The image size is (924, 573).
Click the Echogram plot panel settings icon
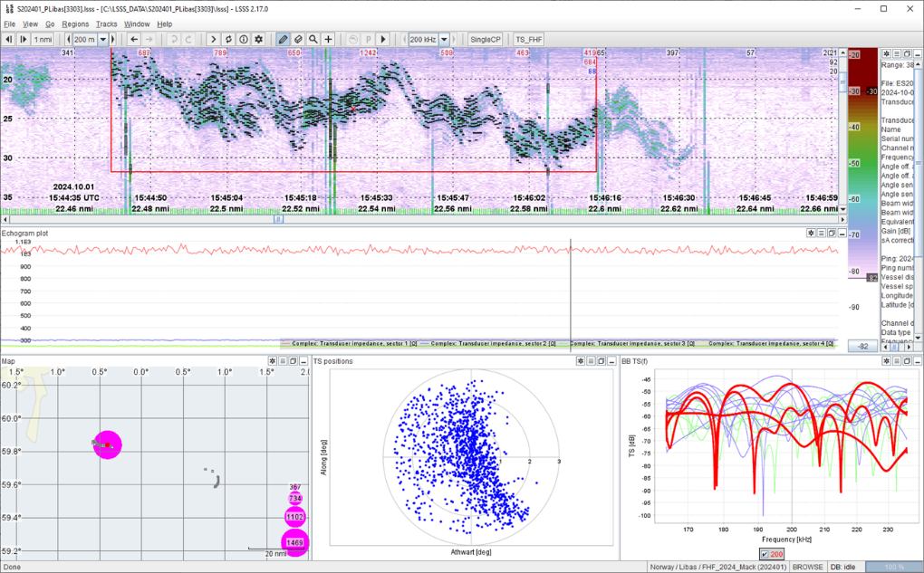pos(811,234)
